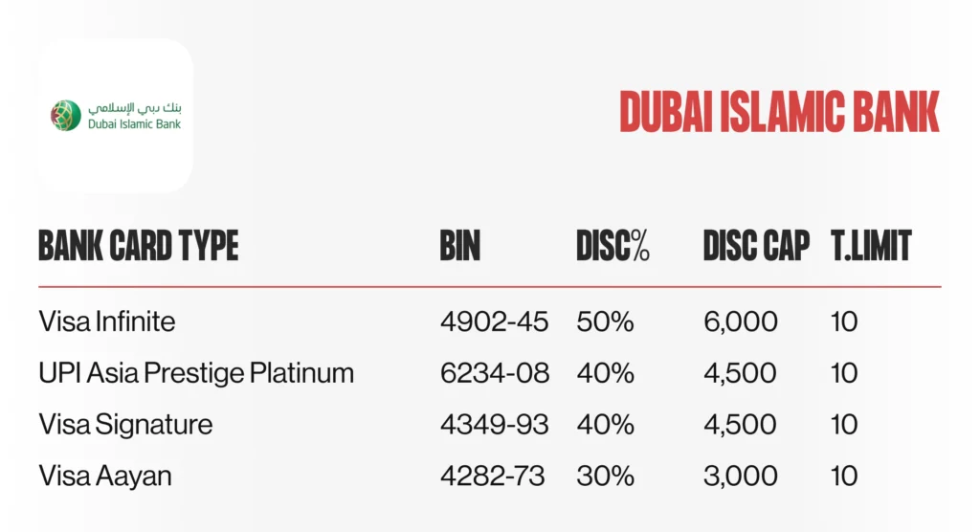Image resolution: width=980 pixels, height=532 pixels.
Task: Click the transaction limit for Visa Infinite
Action: tap(844, 321)
